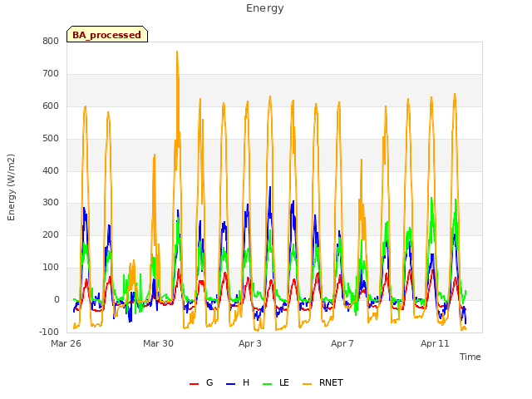Screen dimensions: 532x399
Task: Click the -100 y-axis tick label
Action: pyautogui.click(x=49, y=332)
